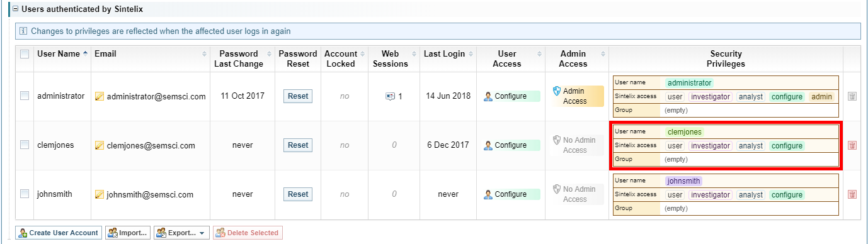Click user privilege tag in clemjones row
868x244 pixels.
[675, 146]
